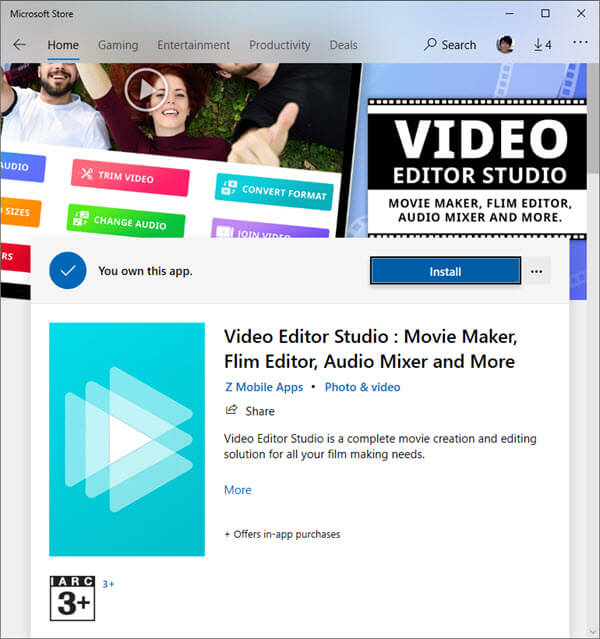
Task: Share this app
Action: (x=250, y=411)
